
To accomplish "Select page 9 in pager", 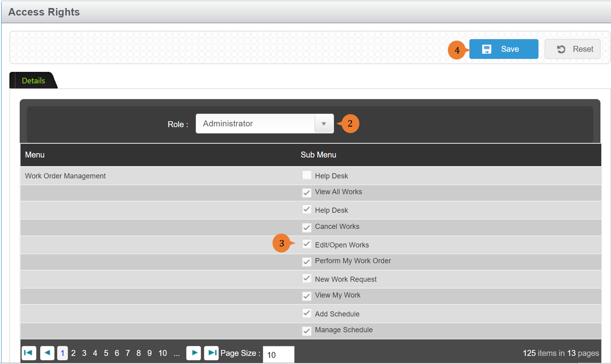I will (x=150, y=353).
